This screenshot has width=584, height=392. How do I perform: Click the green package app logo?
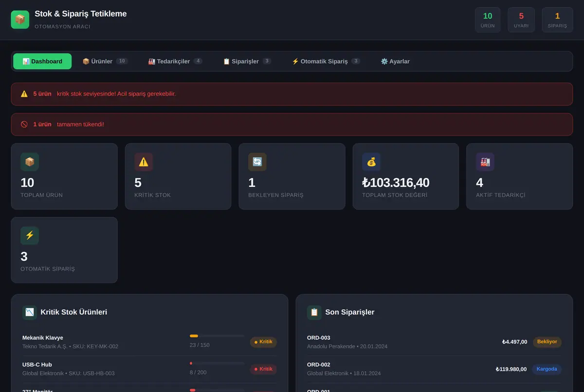(x=20, y=19)
